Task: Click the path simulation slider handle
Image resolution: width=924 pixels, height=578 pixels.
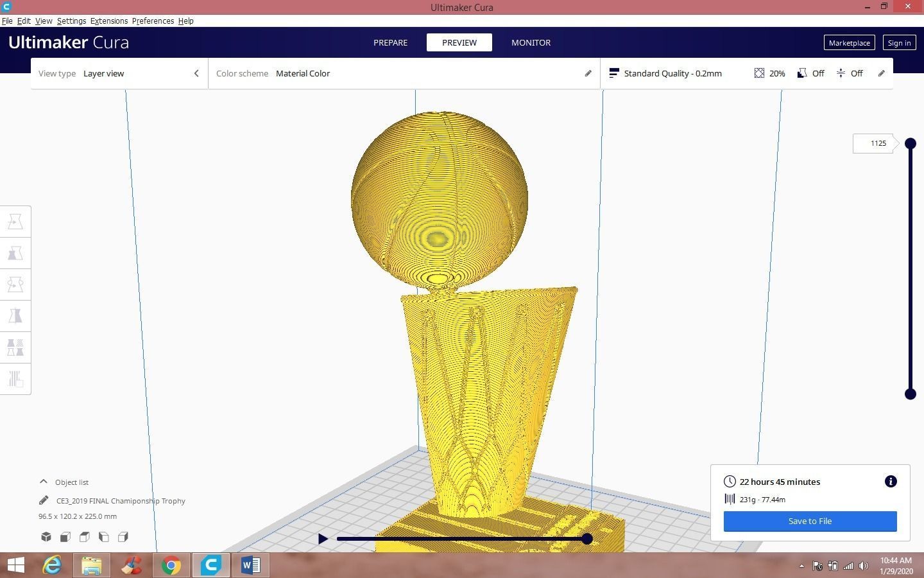Action: coord(586,539)
